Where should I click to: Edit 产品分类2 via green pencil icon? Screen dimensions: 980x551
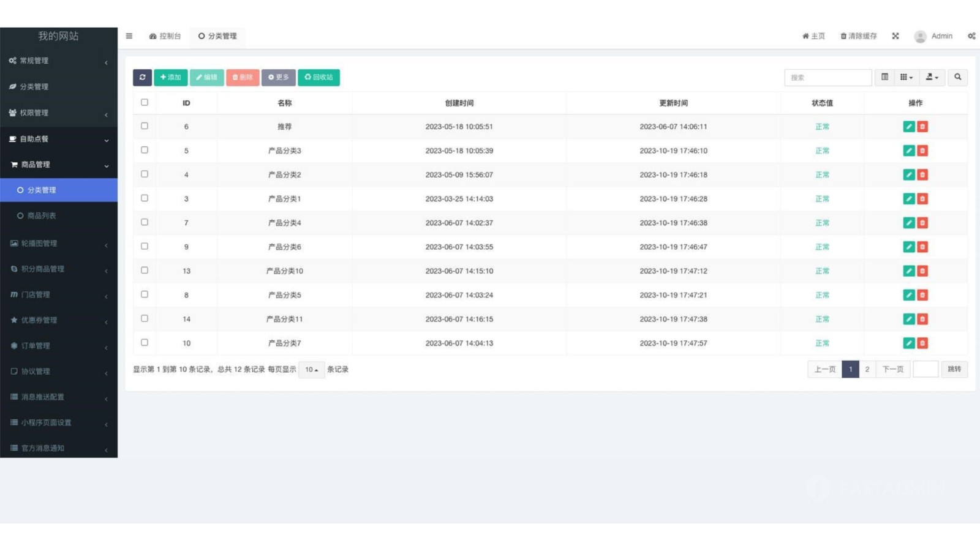coord(909,174)
